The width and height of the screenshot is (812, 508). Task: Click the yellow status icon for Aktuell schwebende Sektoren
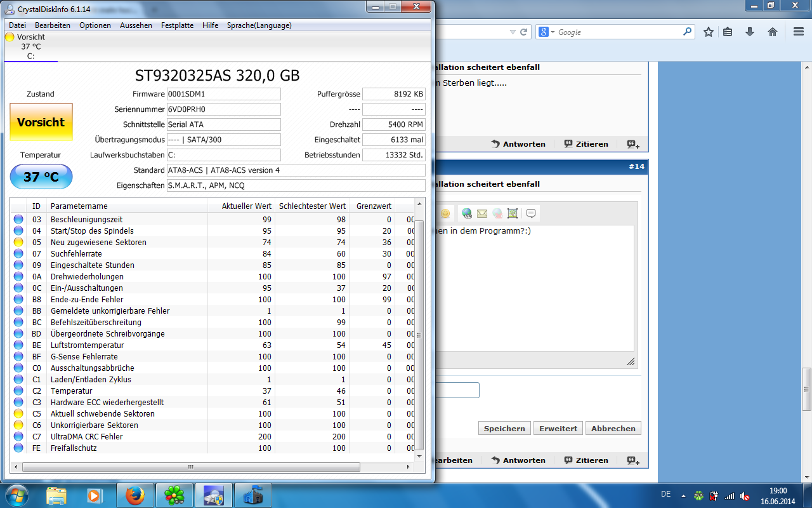click(x=18, y=414)
